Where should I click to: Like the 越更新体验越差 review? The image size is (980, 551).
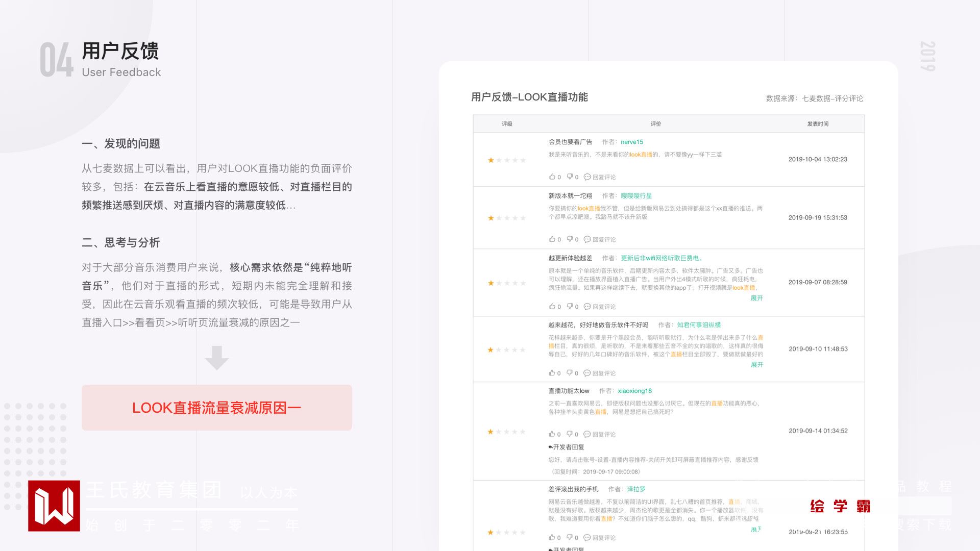click(x=552, y=306)
